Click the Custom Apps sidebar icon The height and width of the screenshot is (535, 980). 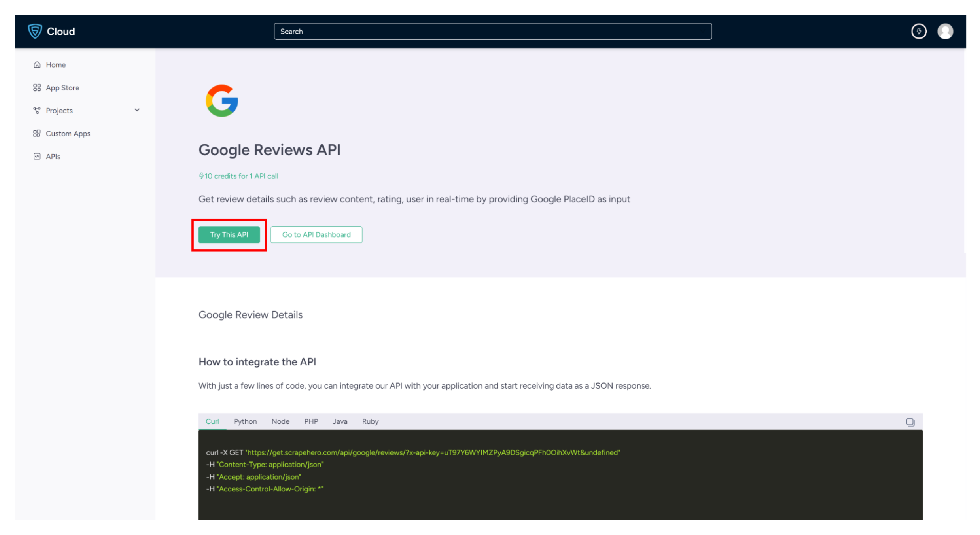(x=36, y=133)
